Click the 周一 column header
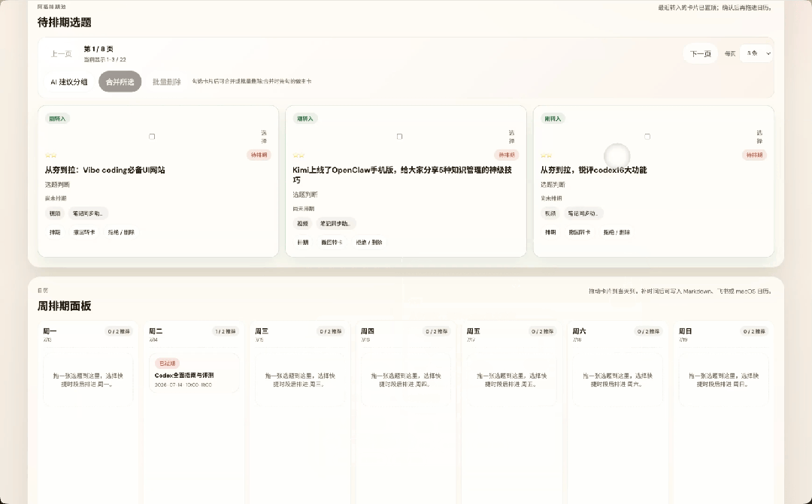This screenshot has width=812, height=504. tap(50, 331)
